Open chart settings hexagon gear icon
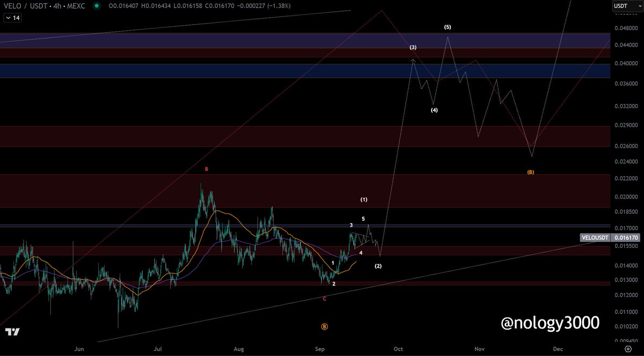The height and width of the screenshot is (356, 644). (x=627, y=348)
